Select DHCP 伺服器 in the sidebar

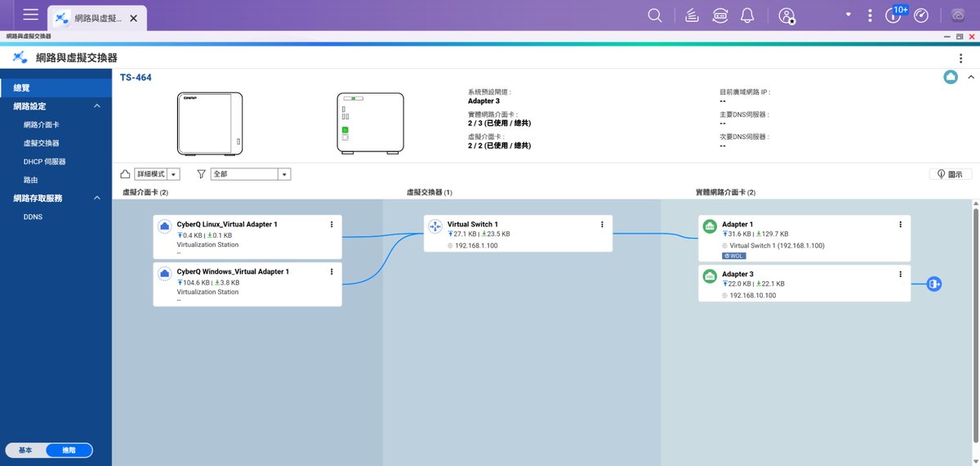(x=45, y=162)
